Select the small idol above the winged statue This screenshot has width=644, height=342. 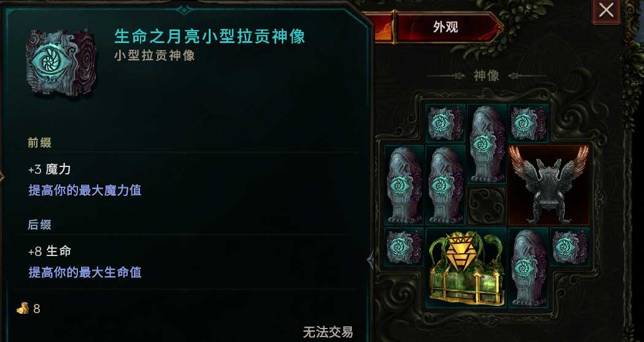(528, 123)
